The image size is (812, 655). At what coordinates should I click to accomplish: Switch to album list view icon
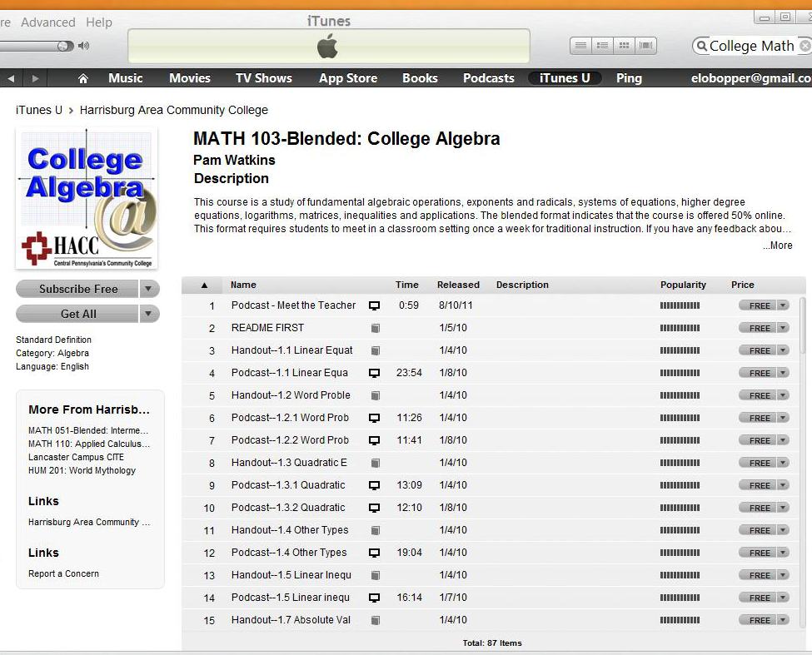pos(602,46)
